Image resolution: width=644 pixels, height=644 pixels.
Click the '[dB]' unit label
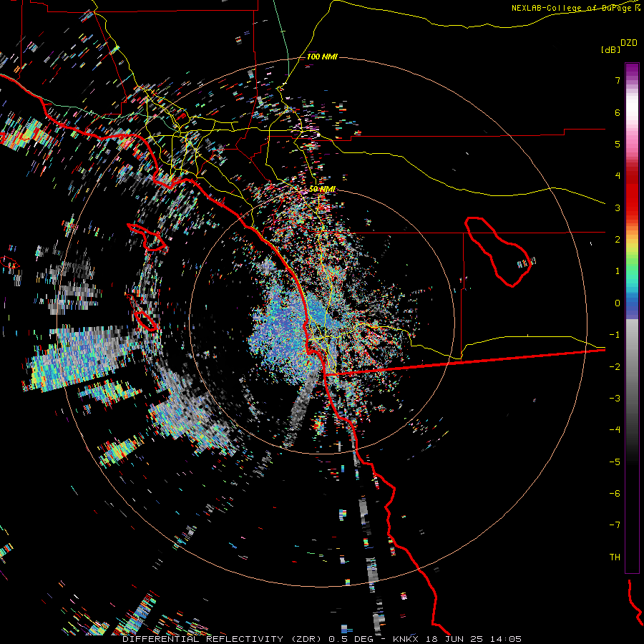(x=610, y=49)
